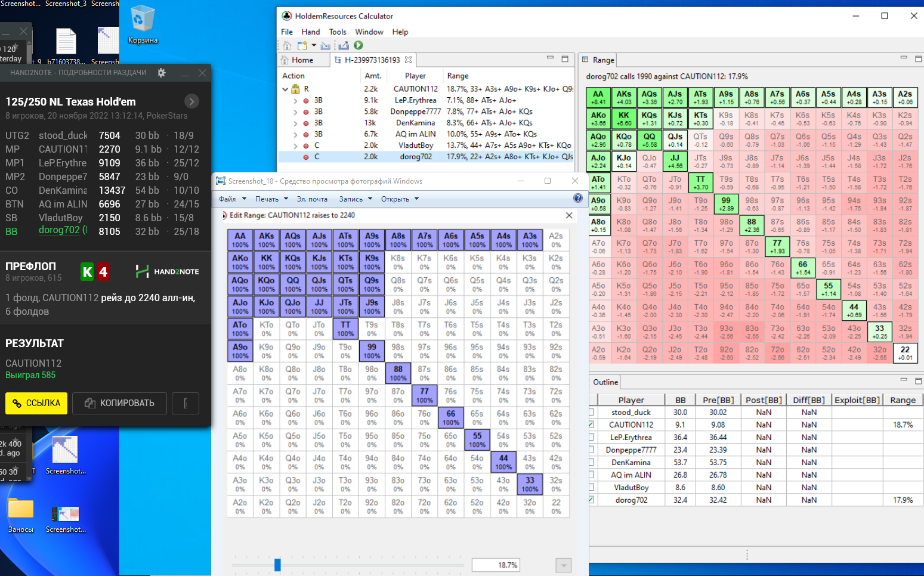Toggle the LeP.Erythrea checkbox in Outline

pyautogui.click(x=591, y=437)
